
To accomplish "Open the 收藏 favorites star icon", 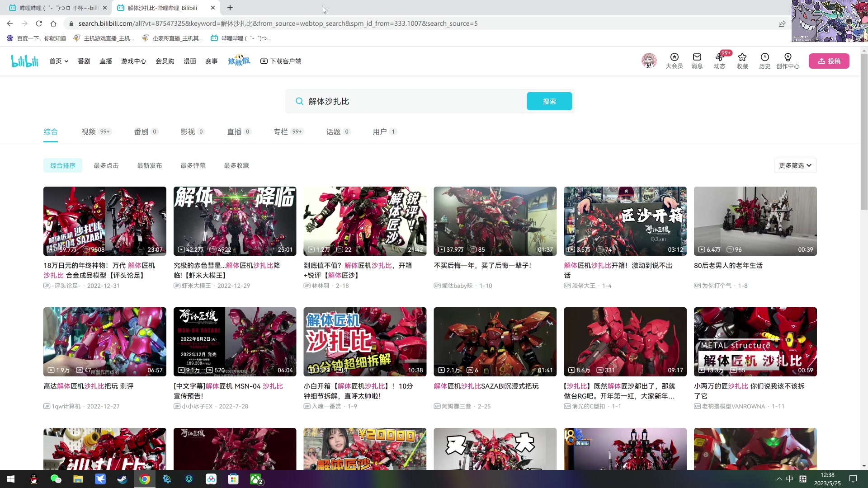I will pos(742,61).
